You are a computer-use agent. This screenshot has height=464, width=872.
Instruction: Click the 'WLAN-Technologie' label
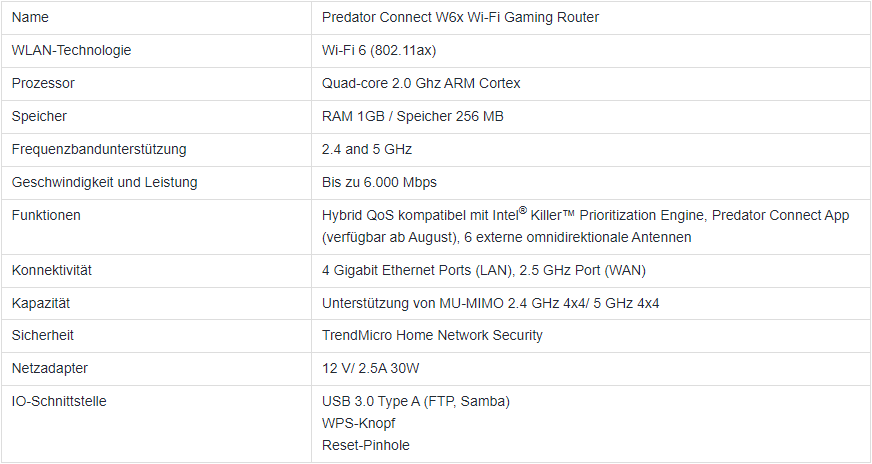(x=71, y=50)
